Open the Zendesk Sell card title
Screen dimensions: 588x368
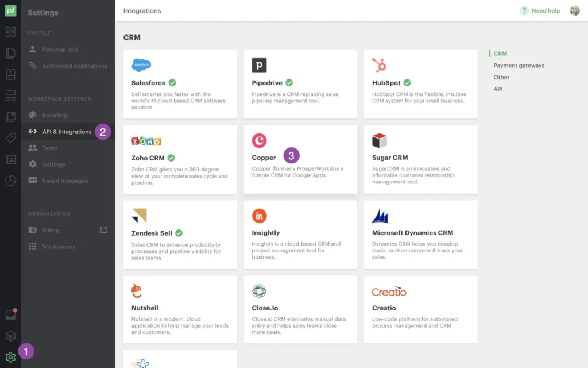tap(152, 233)
